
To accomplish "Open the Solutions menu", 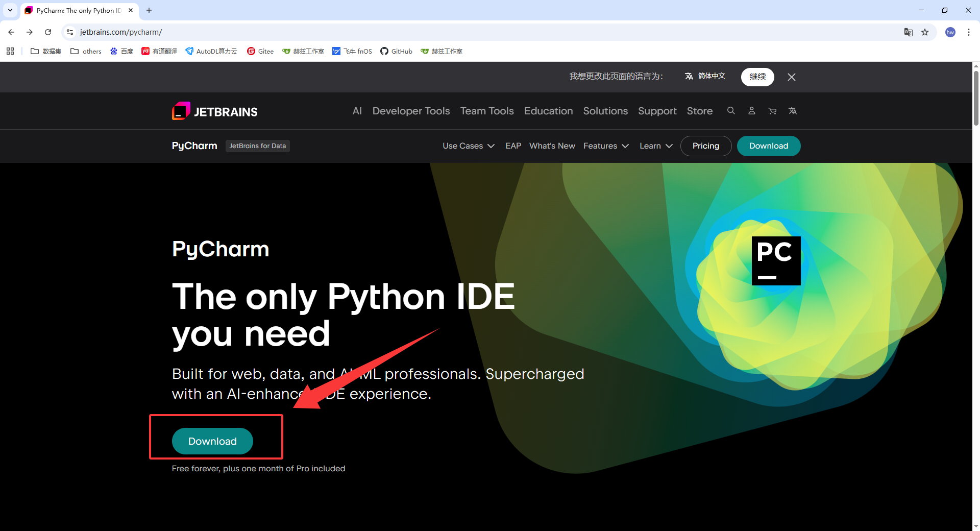I will click(605, 111).
